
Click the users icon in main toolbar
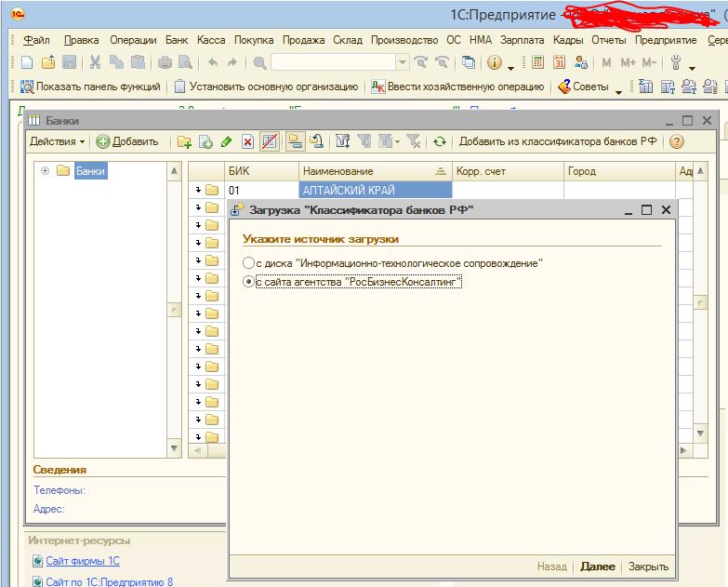580,62
